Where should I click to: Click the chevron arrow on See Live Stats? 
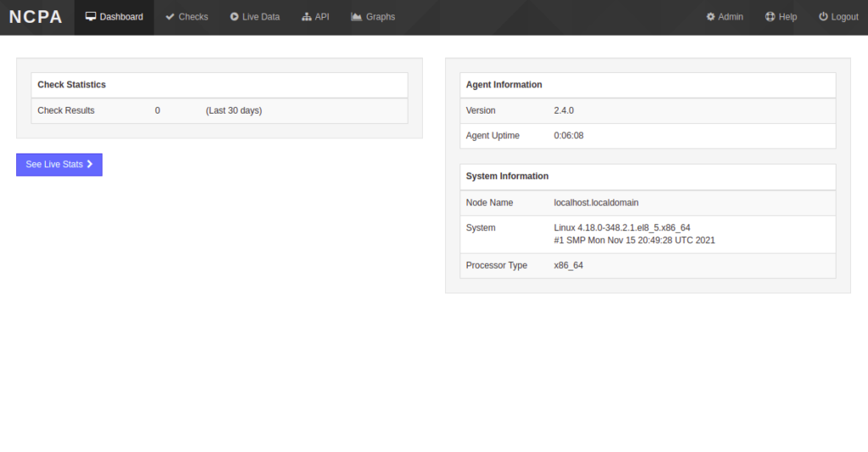click(89, 165)
